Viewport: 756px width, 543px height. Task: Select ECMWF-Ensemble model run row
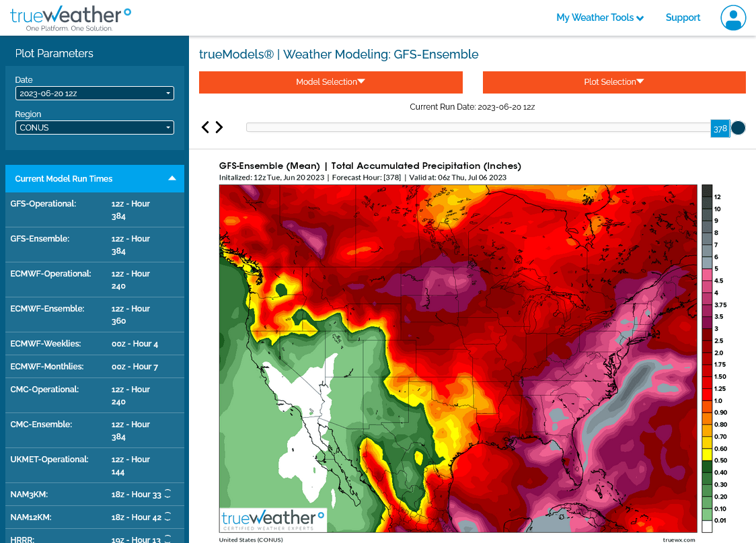point(94,315)
